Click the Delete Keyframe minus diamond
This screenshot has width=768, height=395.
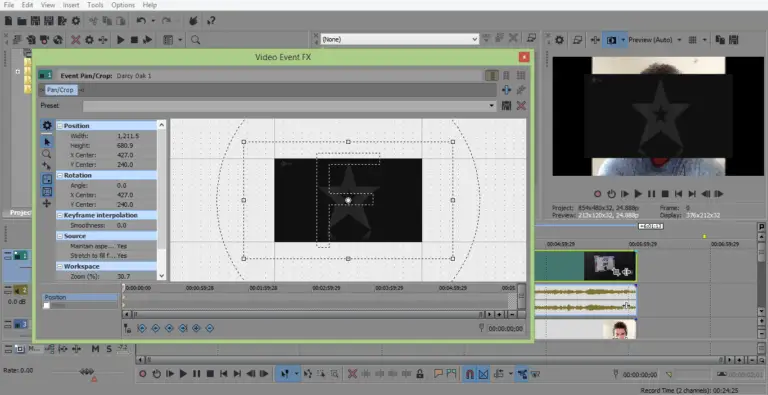pyautogui.click(x=210, y=328)
